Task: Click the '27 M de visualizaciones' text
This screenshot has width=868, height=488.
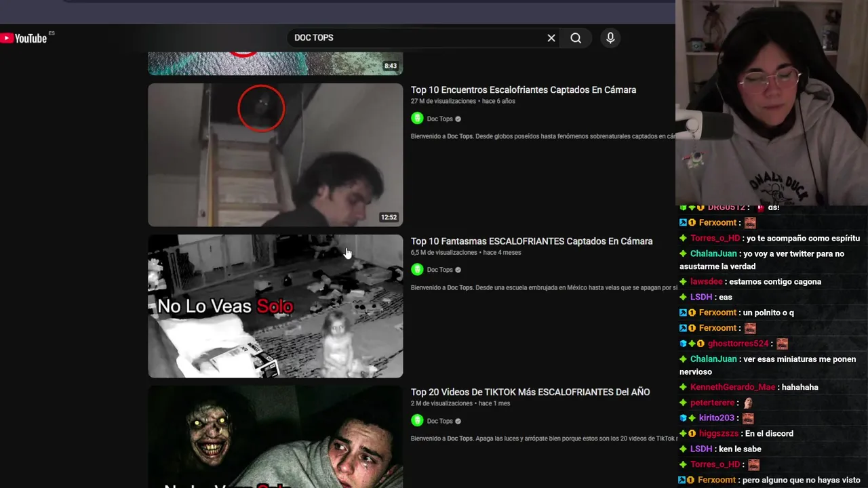Action: click(443, 101)
